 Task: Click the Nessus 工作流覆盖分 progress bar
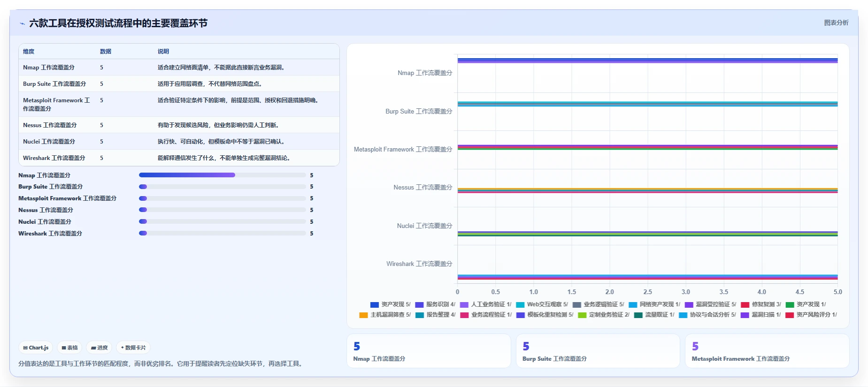(223, 210)
